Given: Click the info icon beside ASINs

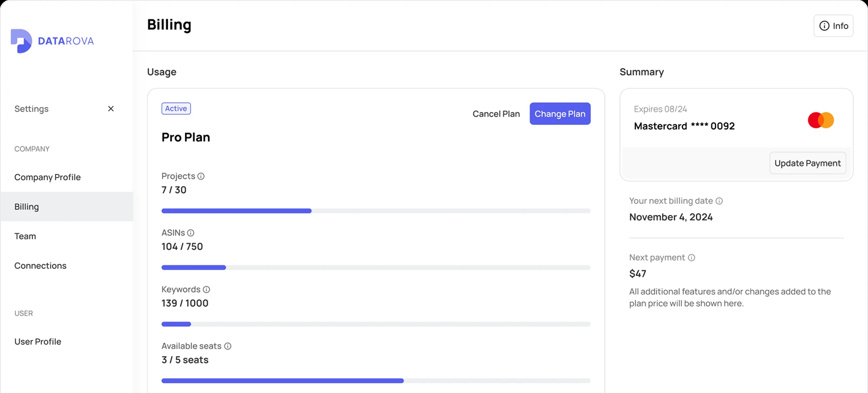Looking at the screenshot, I should coord(192,233).
